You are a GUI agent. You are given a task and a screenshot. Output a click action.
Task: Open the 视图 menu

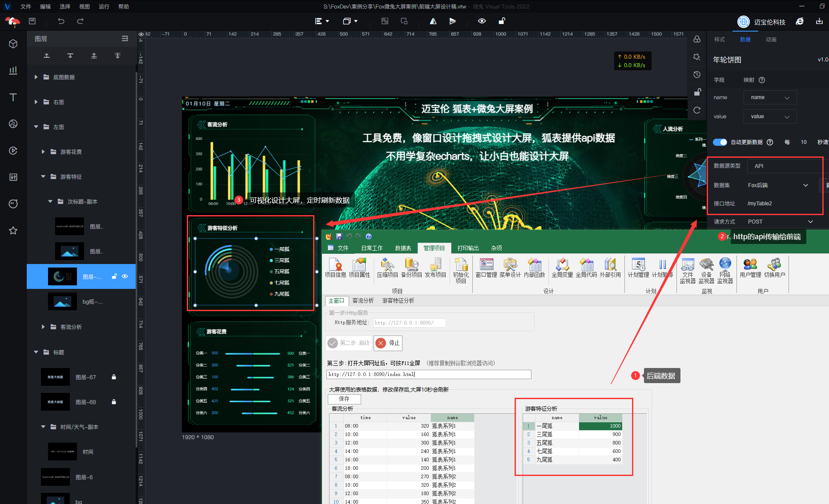(x=85, y=7)
